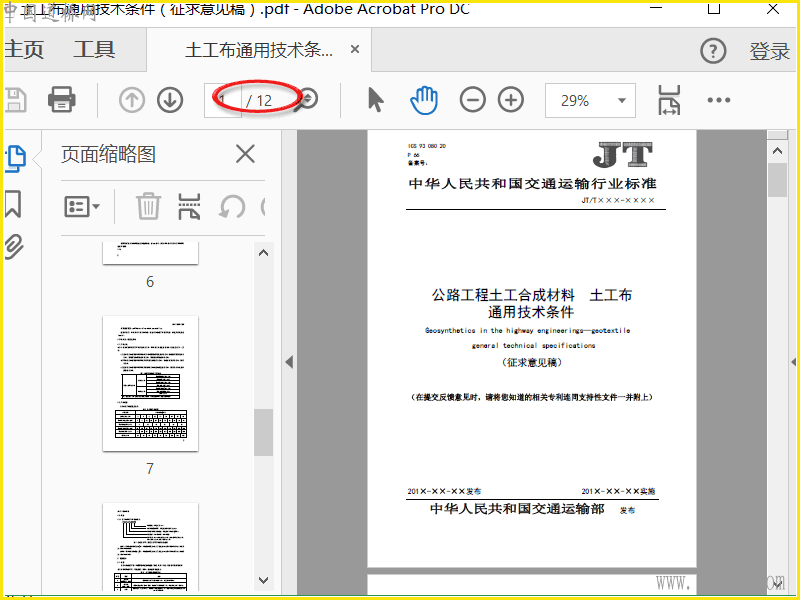The image size is (800, 600).
Task: Print the document with printer icon
Action: (x=62, y=99)
